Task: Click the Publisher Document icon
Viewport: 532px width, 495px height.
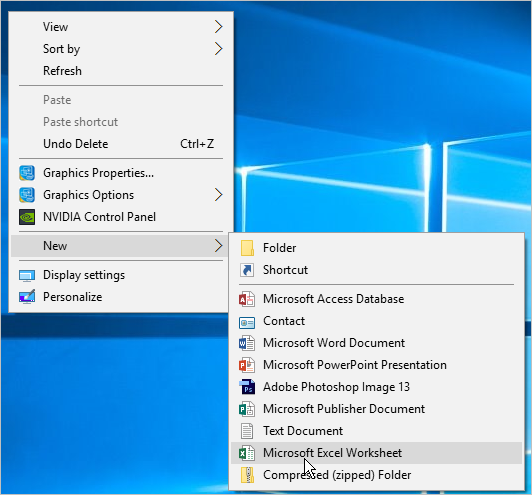Action: coord(247,409)
